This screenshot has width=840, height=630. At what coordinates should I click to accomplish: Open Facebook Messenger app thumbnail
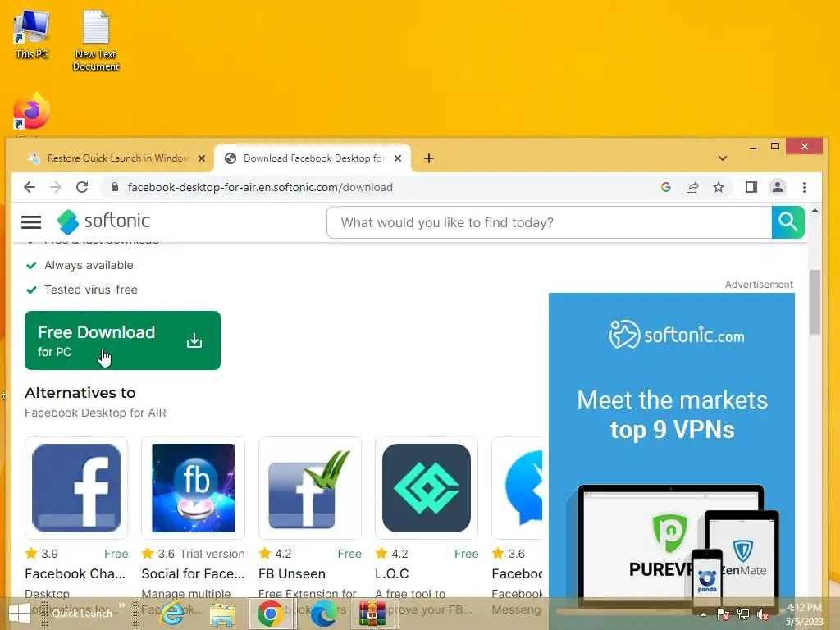tap(518, 488)
